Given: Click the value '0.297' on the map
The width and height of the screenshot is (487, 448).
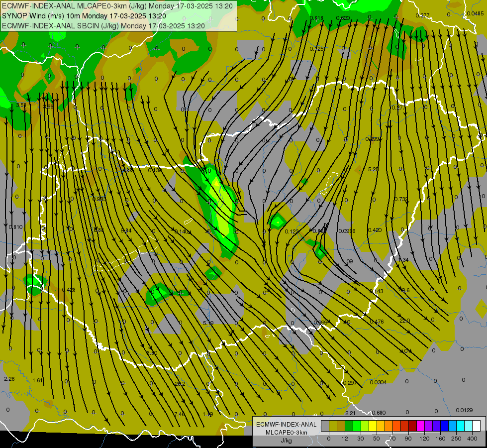Looking at the screenshot, I should point(350,383).
